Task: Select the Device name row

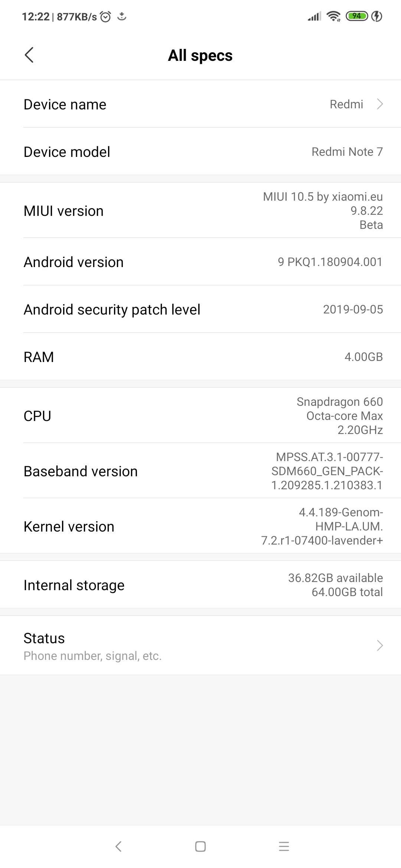Action: tap(200, 104)
